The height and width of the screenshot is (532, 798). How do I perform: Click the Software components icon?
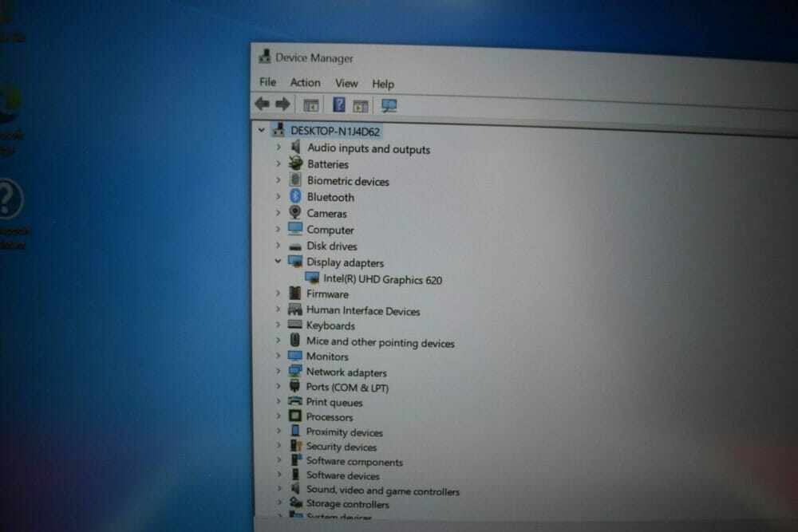296,459
